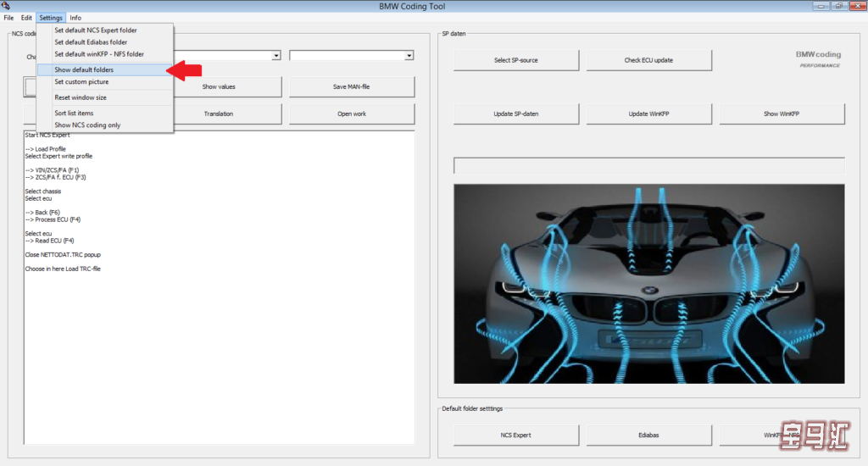The height and width of the screenshot is (466, 868).
Task: Choose Set default NCS Expert folder
Action: pos(105,31)
